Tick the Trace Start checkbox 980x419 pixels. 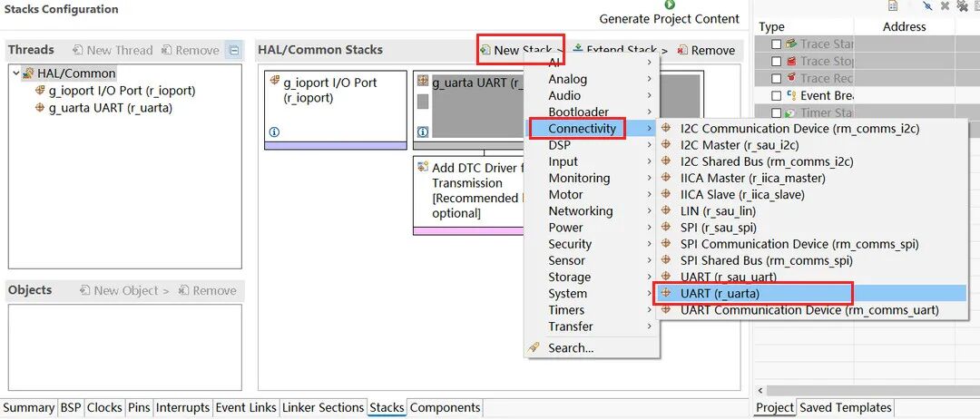776,44
